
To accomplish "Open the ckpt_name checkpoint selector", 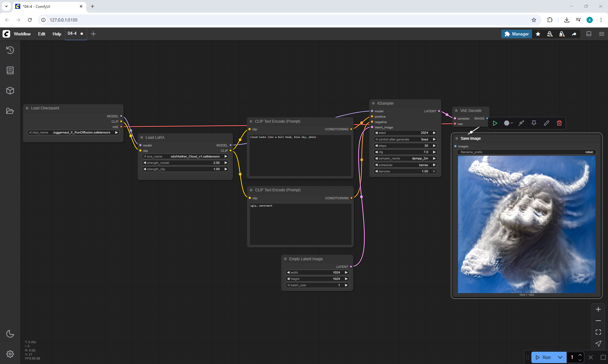I will tap(73, 133).
